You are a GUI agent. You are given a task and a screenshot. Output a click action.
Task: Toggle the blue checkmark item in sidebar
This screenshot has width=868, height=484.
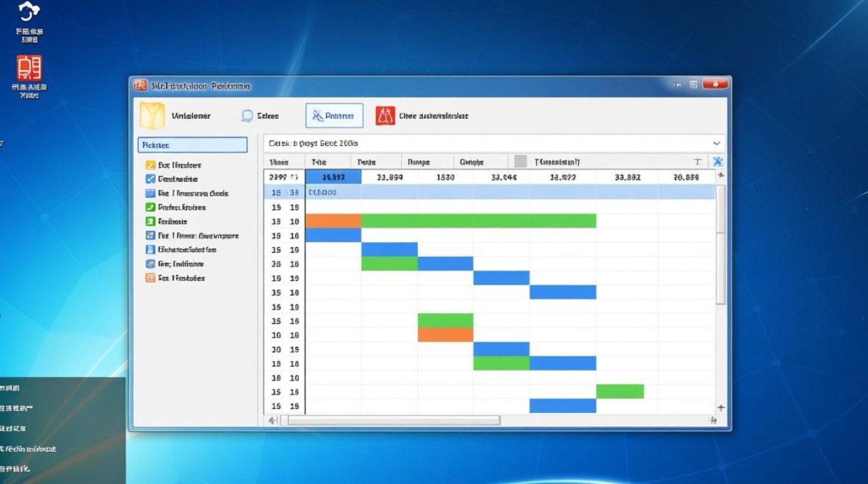150,179
